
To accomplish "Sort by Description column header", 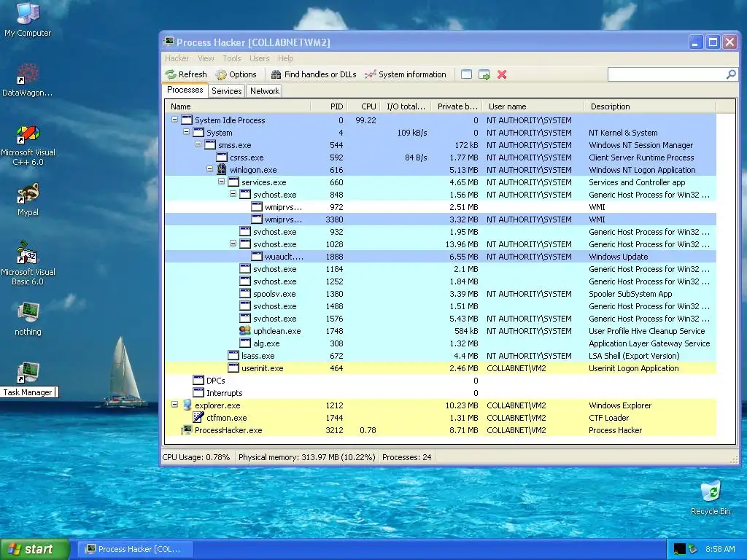I will [x=649, y=106].
